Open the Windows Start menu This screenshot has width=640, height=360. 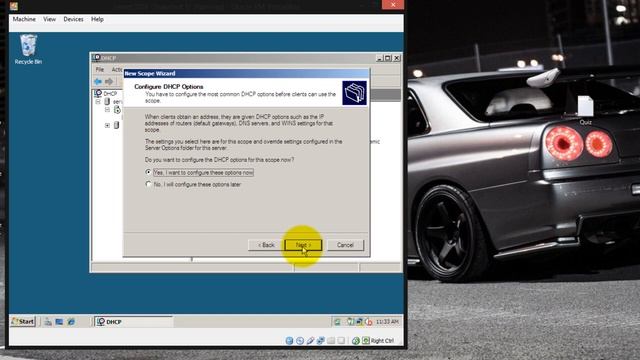[x=23, y=322]
